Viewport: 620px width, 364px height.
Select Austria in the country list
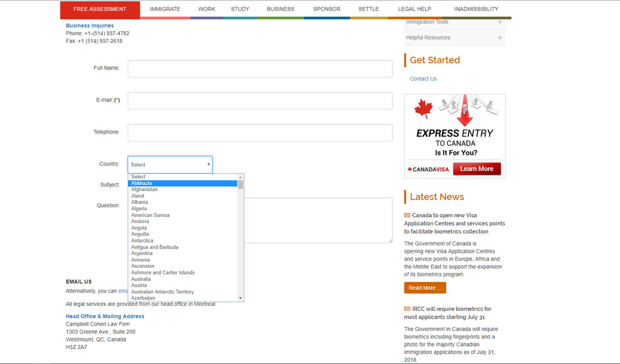(x=183, y=285)
